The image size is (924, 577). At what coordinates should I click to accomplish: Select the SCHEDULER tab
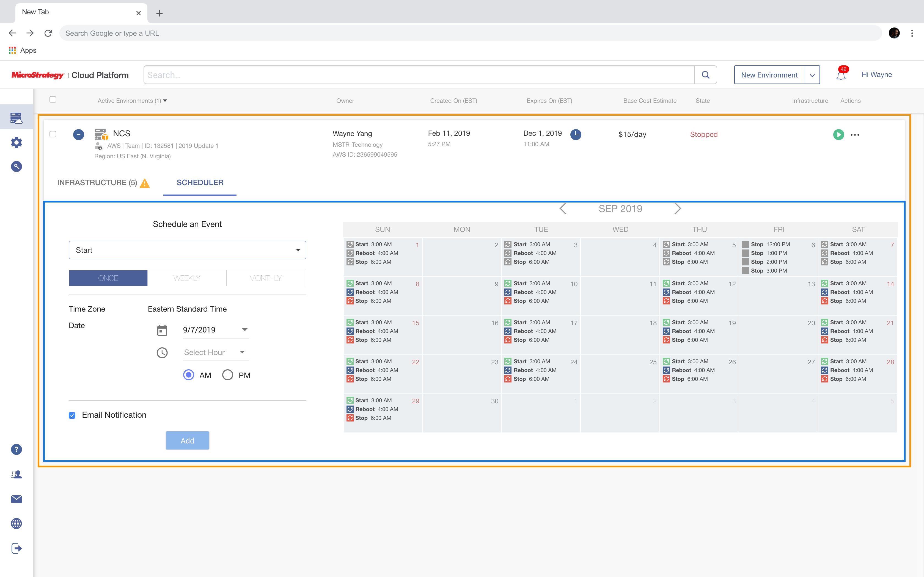[x=200, y=182]
